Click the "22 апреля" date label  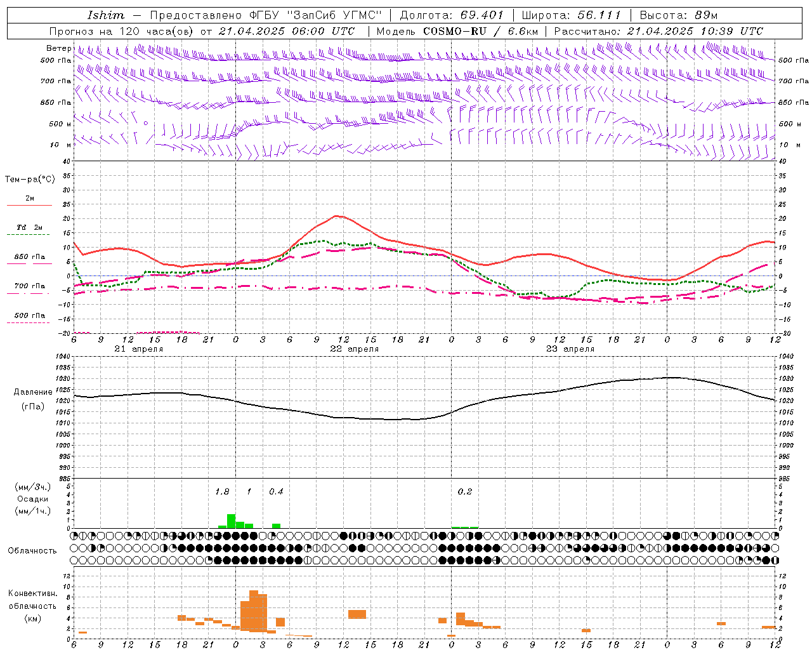tap(354, 349)
